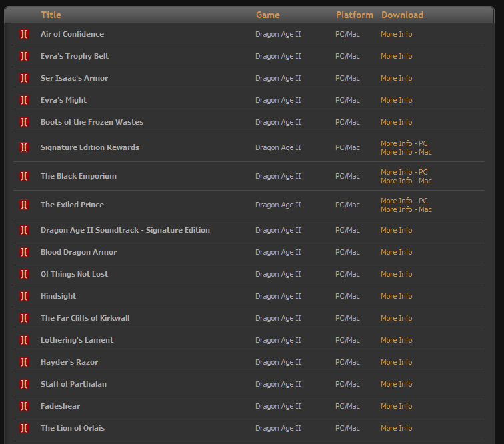
Task: Click the red icon next to Evra's Trophy Belt
Action: [24, 56]
